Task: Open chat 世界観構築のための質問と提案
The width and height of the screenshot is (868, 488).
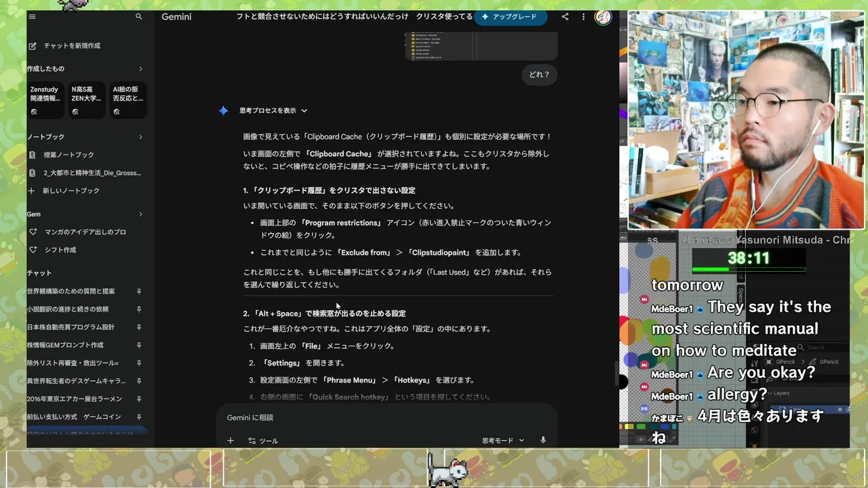Action: (71, 291)
